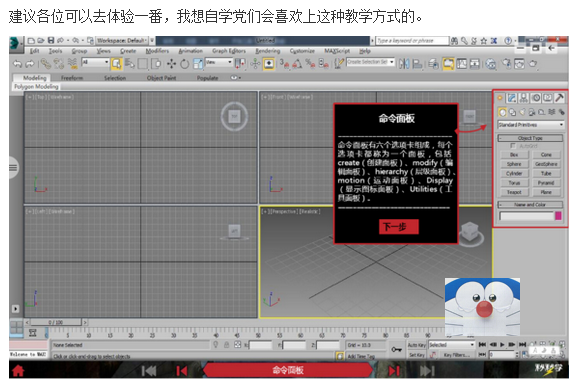
Task: Click the Cylinder primitive button
Action: point(514,174)
